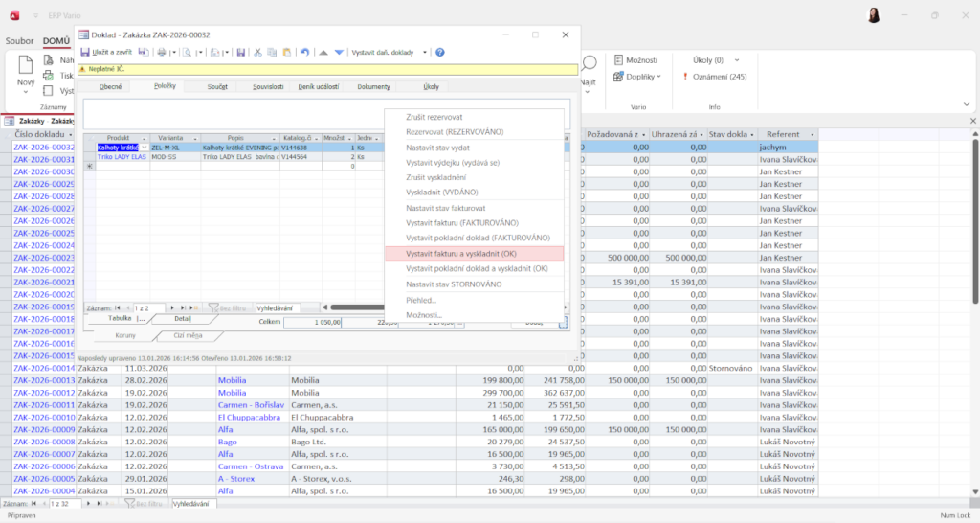Click the scissors cut icon
Image resolution: width=980 pixels, height=523 pixels.
pos(258,52)
